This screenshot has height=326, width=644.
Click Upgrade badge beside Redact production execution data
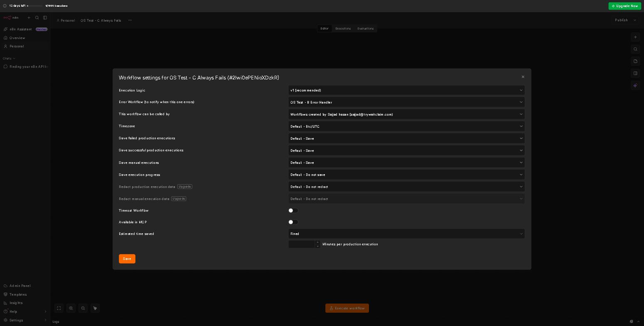point(185,187)
